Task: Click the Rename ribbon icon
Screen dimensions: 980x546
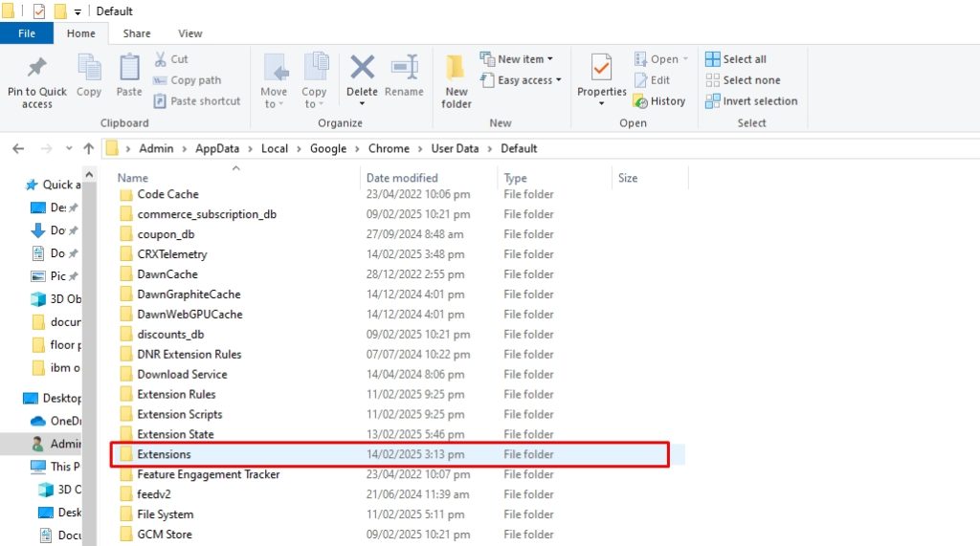Action: click(x=405, y=68)
